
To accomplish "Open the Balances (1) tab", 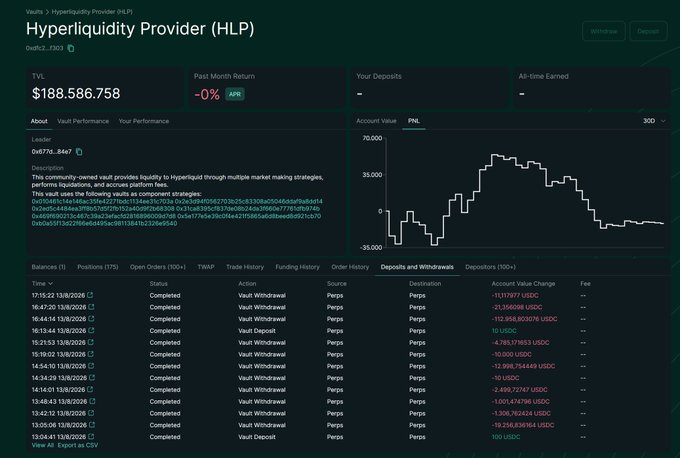I will [49, 267].
